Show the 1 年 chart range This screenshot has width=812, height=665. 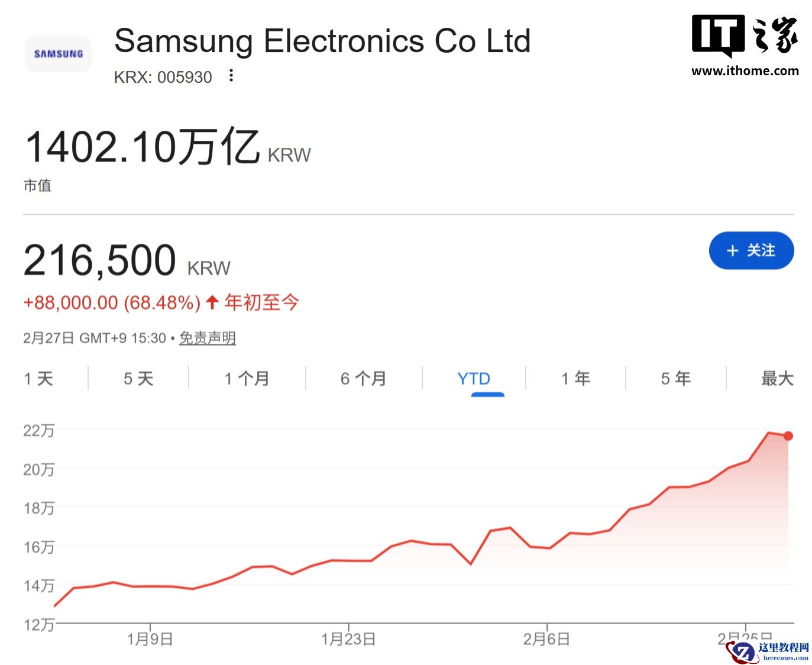(575, 378)
